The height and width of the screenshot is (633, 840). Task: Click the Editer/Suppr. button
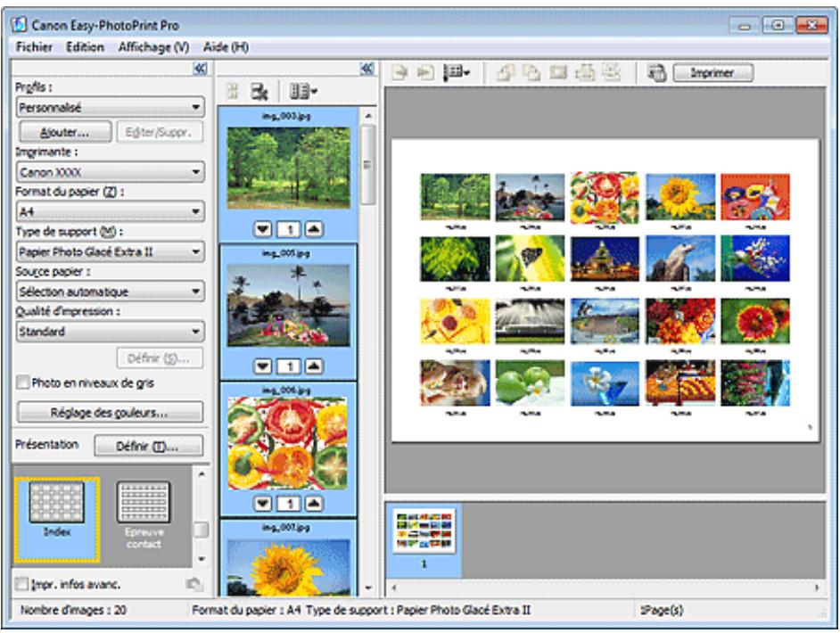point(160,132)
